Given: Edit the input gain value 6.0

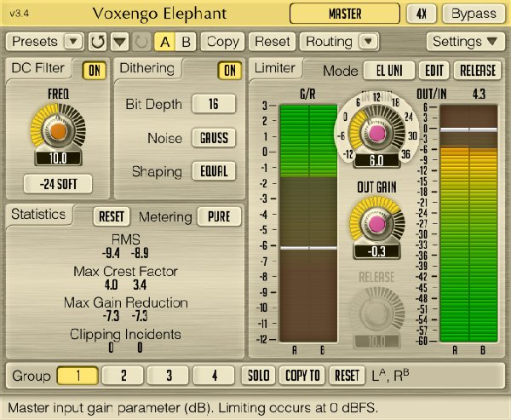Looking at the screenshot, I should point(376,160).
